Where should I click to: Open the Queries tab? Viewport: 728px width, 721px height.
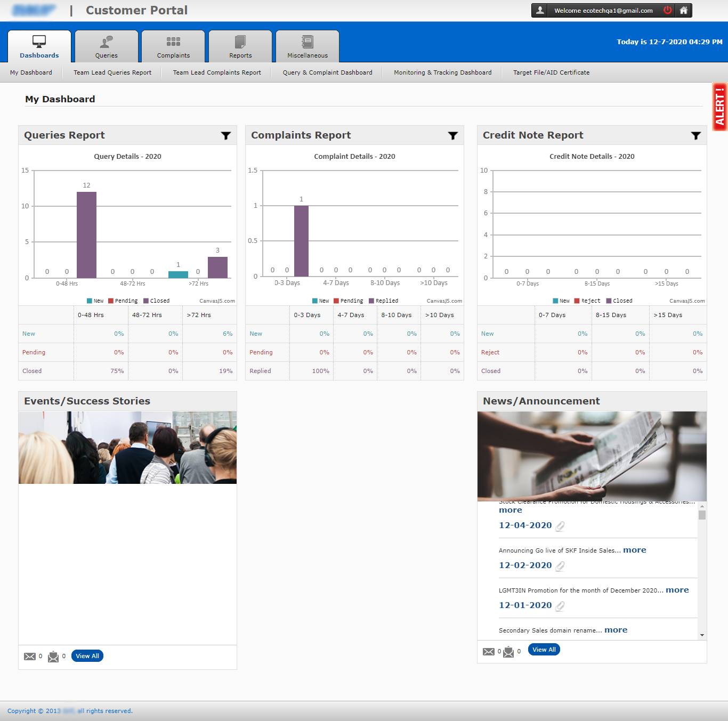pyautogui.click(x=107, y=46)
